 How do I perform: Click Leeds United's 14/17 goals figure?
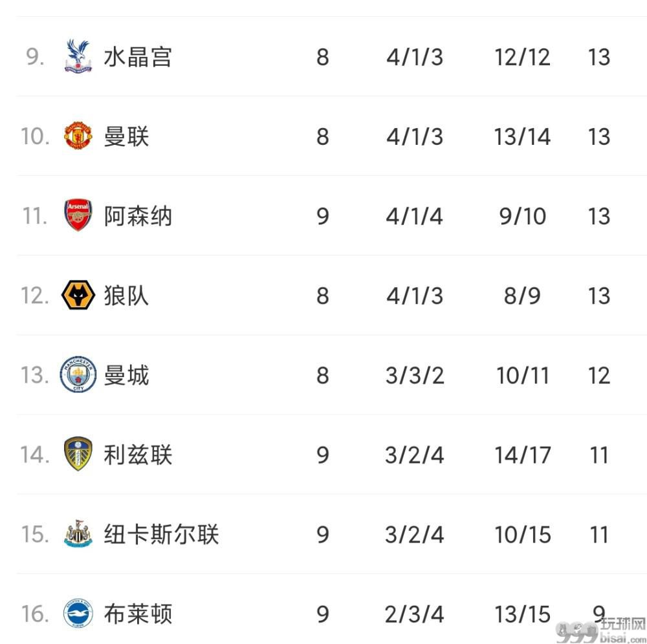(x=522, y=455)
